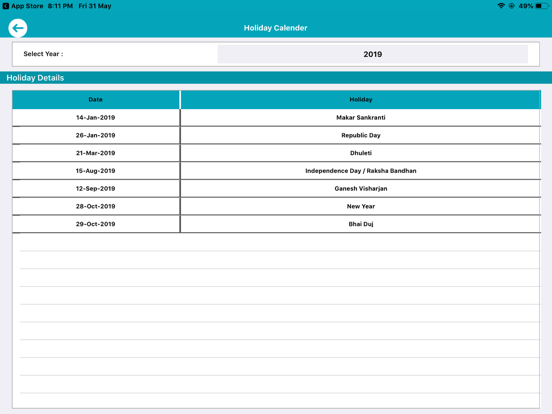Select the Ganesh Visharjan holiday cell

click(361, 189)
